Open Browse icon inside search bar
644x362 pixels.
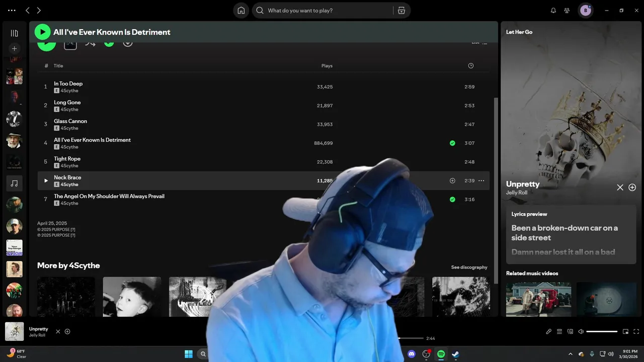401,11
